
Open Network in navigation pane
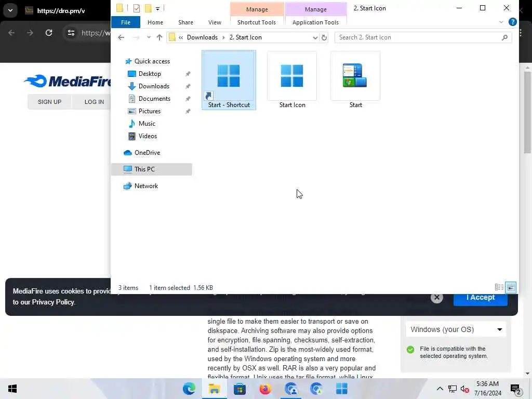(146, 186)
